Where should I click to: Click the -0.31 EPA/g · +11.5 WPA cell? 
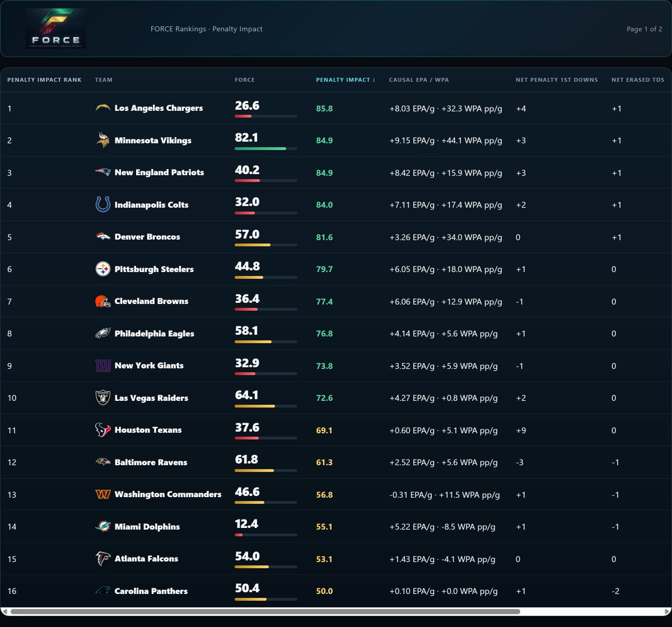point(445,495)
